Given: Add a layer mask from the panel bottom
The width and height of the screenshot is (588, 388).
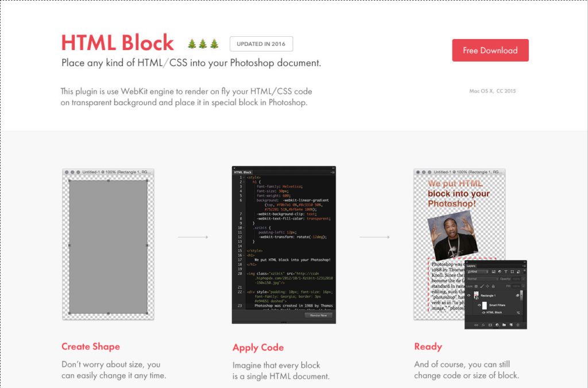Looking at the screenshot, I should 490,325.
